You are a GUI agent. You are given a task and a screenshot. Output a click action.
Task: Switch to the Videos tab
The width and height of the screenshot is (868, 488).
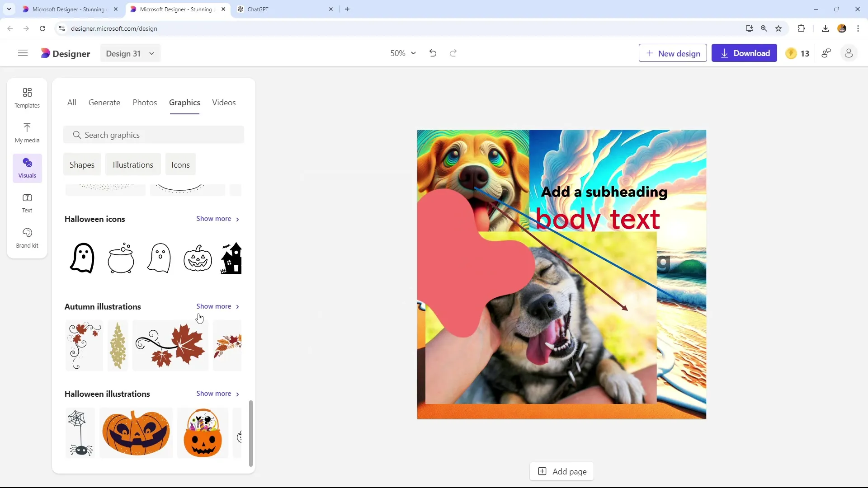pos(224,103)
